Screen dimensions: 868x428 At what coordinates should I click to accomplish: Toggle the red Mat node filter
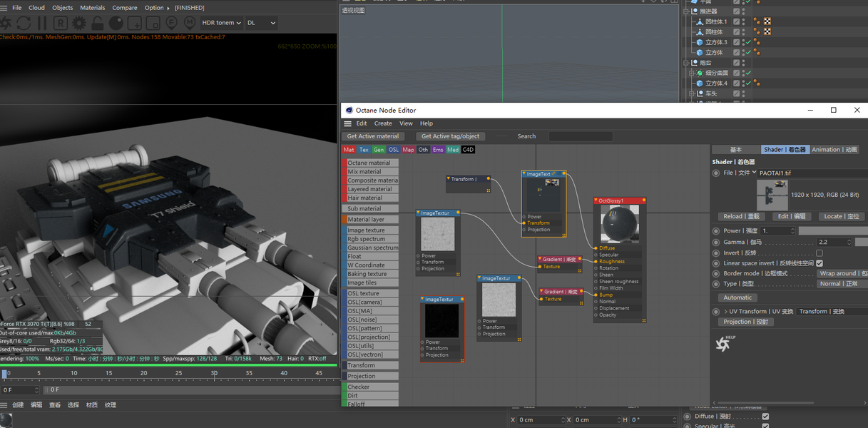pyautogui.click(x=349, y=150)
